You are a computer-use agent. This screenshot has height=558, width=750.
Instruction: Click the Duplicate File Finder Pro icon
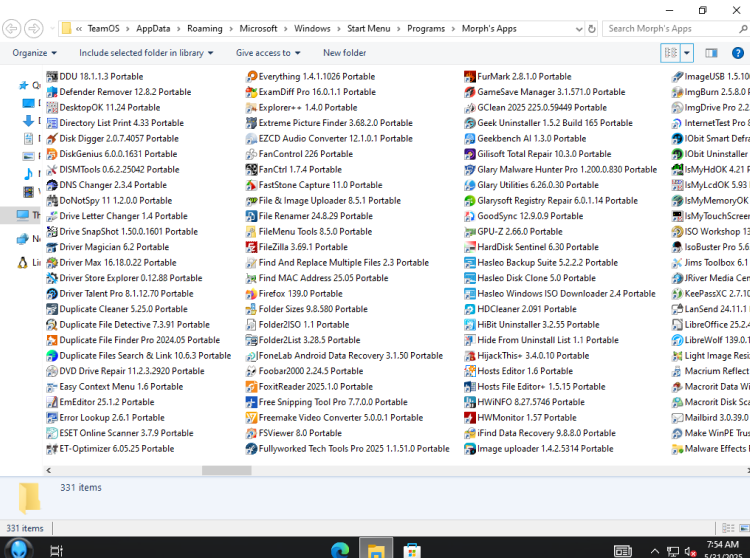click(52, 340)
